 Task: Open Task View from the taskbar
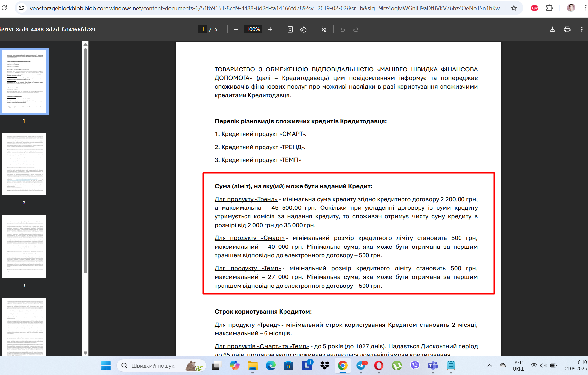click(216, 365)
